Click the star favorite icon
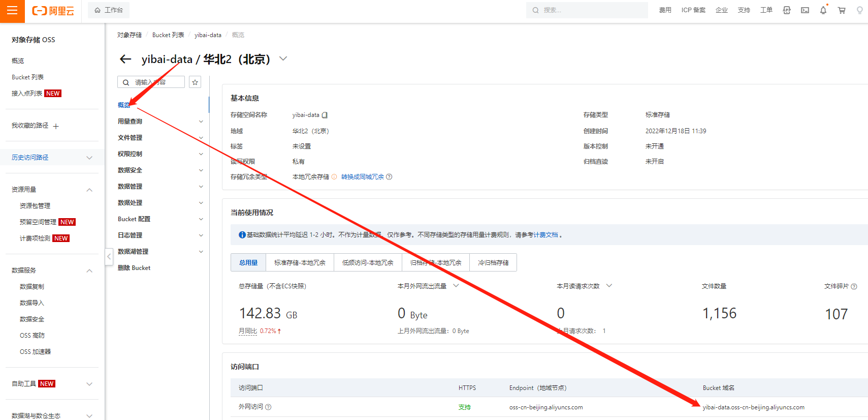 [195, 82]
